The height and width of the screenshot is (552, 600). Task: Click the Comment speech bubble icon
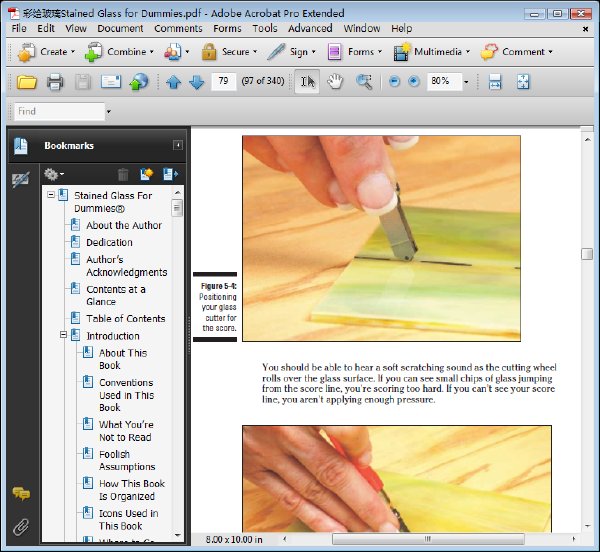coord(489,52)
